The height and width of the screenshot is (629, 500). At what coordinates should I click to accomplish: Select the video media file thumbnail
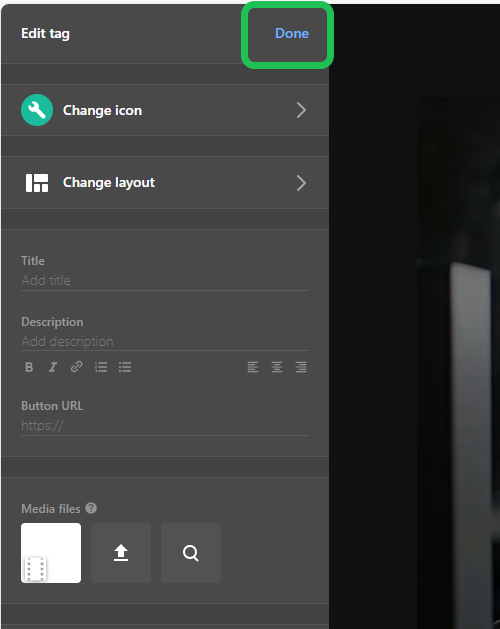(x=51, y=553)
